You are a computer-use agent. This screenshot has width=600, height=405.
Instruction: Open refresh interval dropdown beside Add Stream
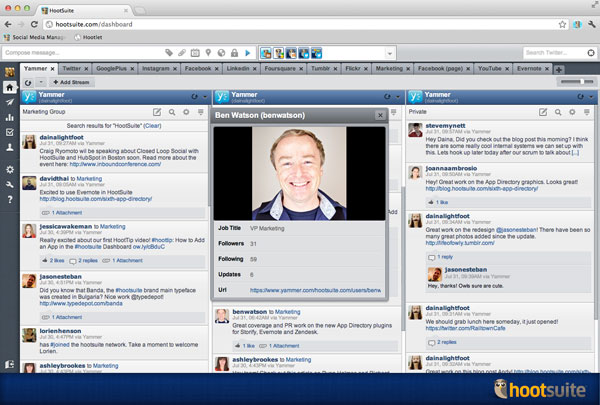tap(41, 82)
